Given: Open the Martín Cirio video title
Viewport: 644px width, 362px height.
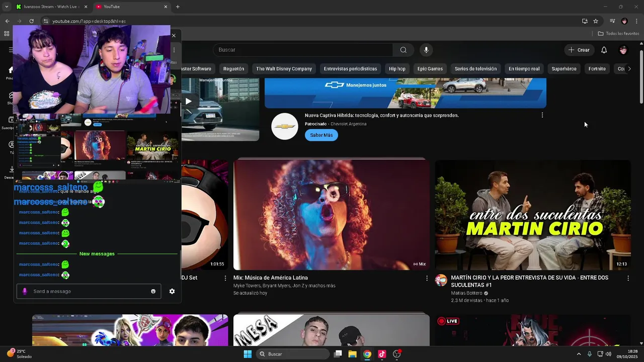Looking at the screenshot, I should point(530,281).
